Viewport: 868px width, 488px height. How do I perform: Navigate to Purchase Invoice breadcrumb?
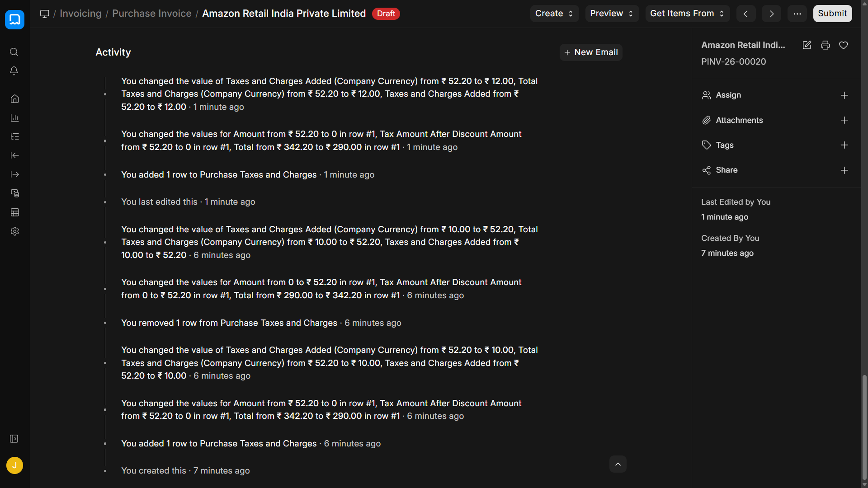(152, 14)
